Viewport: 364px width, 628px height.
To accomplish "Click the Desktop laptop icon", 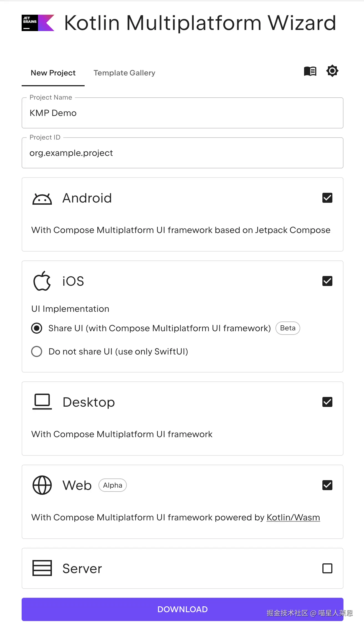I will [42, 402].
